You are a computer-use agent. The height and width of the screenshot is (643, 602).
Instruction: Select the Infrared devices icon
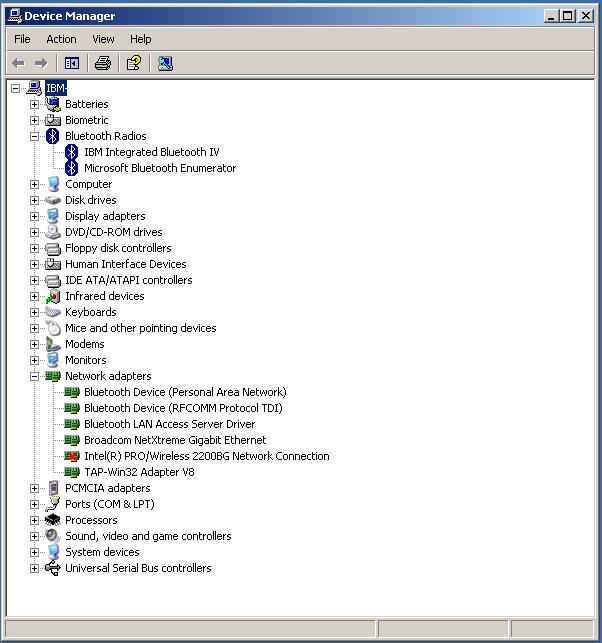tap(53, 296)
